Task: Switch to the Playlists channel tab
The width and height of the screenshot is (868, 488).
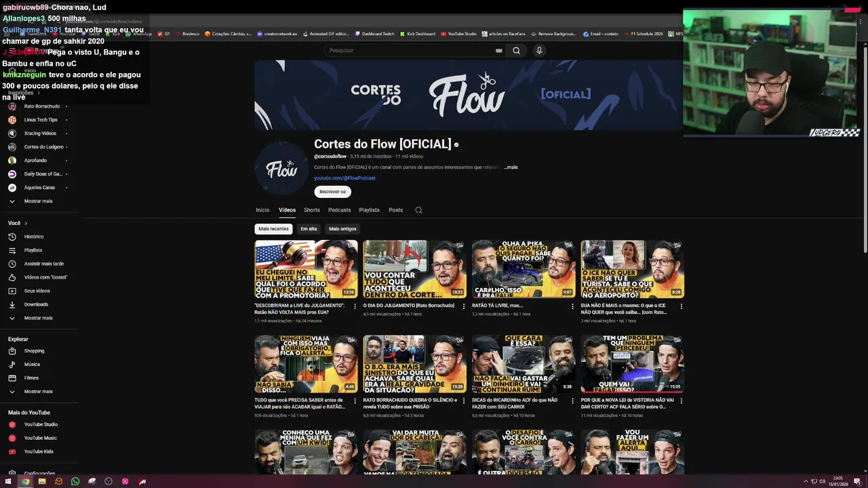Action: (369, 210)
